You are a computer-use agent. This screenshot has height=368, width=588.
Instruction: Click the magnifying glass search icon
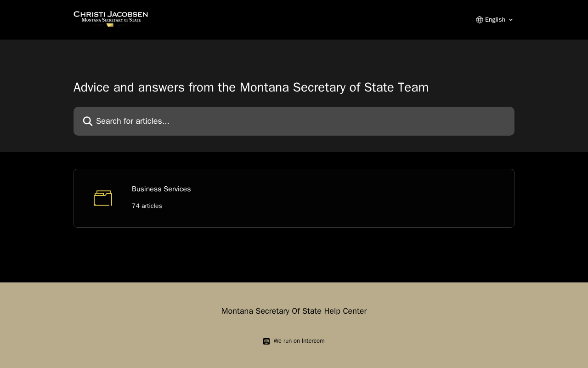point(88,121)
